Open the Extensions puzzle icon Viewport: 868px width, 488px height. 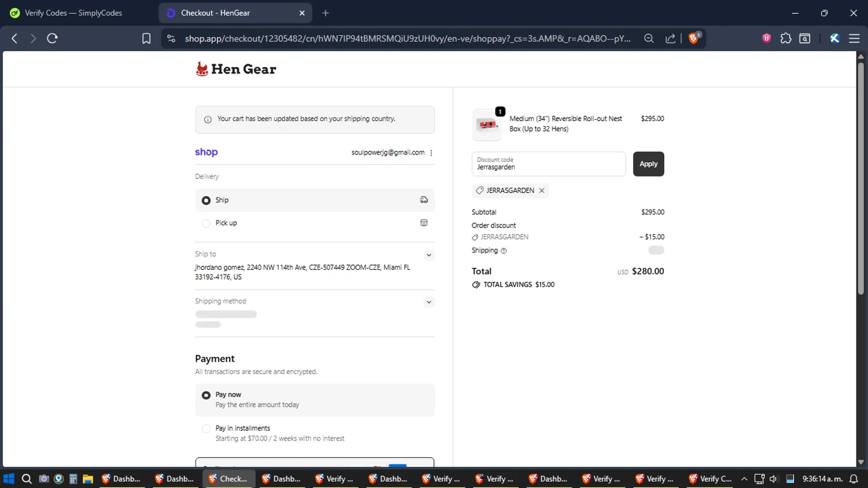click(x=786, y=38)
